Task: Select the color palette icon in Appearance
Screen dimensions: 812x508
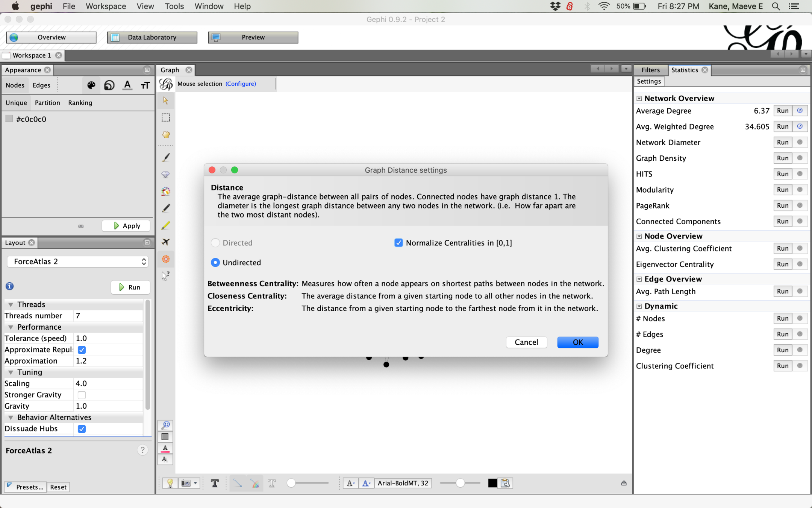Action: click(91, 85)
